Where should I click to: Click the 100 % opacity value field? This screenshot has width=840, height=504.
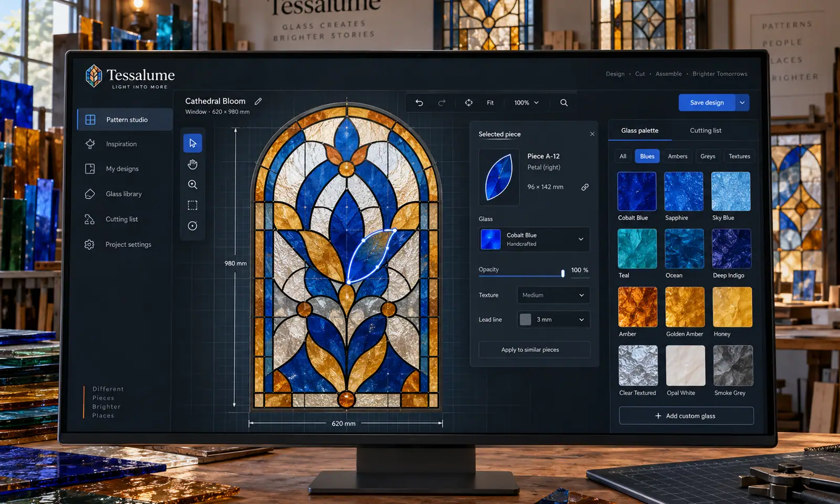[580, 270]
